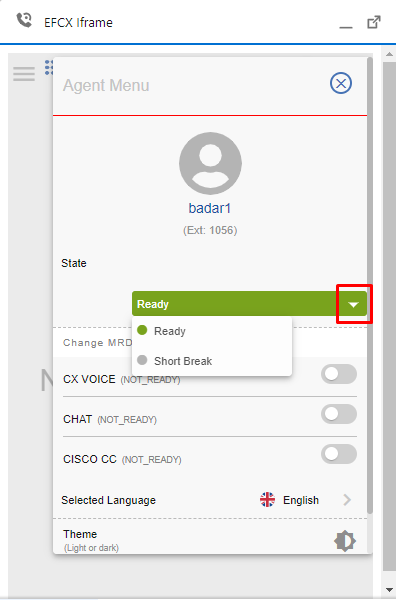Pop out the EFCX Iframe window
Viewport: 396px width, 600px height.
tap(374, 22)
